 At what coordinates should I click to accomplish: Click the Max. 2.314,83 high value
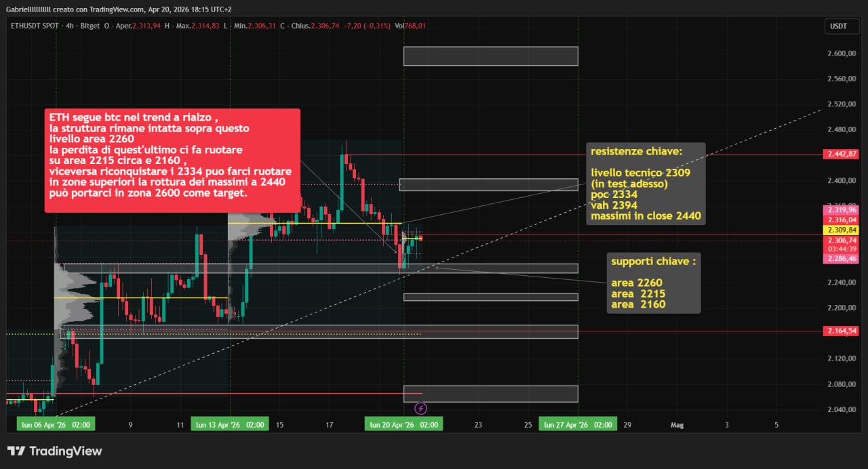tap(198, 26)
